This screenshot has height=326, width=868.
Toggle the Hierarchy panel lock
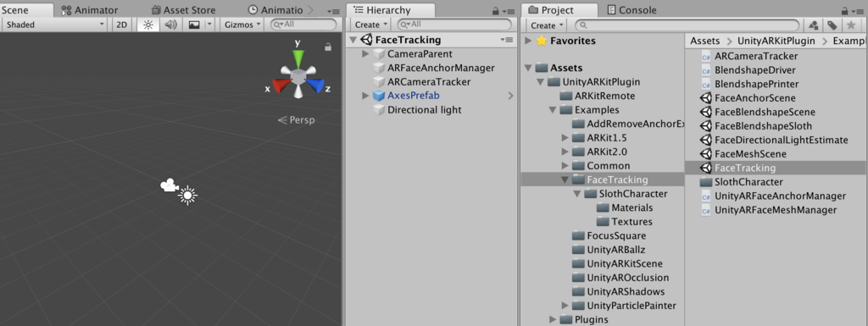(495, 11)
